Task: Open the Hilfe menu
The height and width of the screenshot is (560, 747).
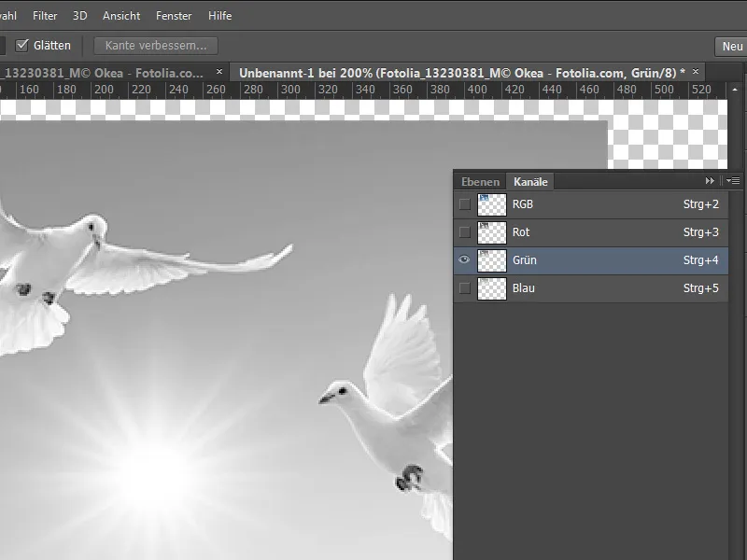Action: click(219, 16)
